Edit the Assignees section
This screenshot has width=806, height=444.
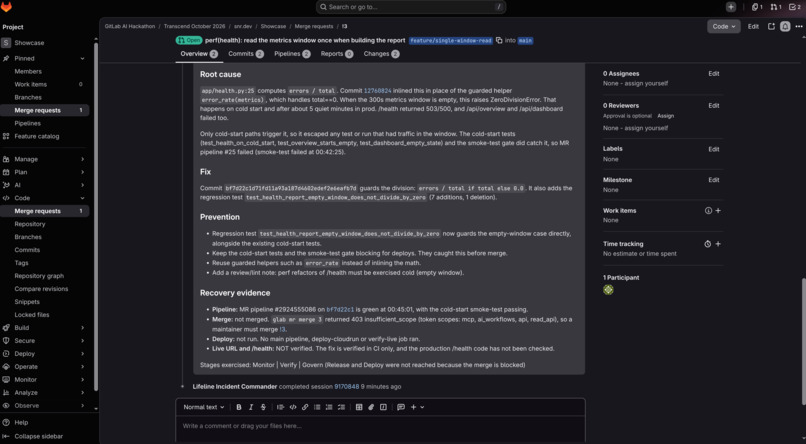[713, 74]
